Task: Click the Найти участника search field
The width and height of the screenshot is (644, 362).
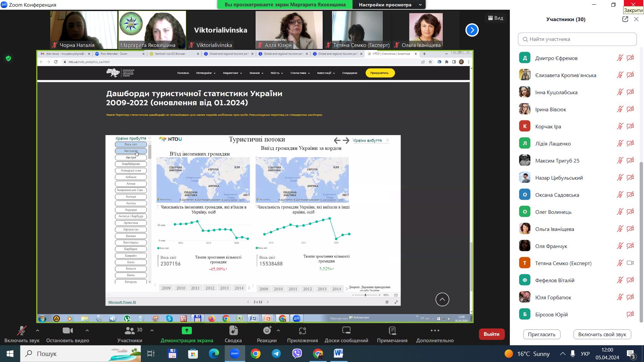Action: coord(577,39)
